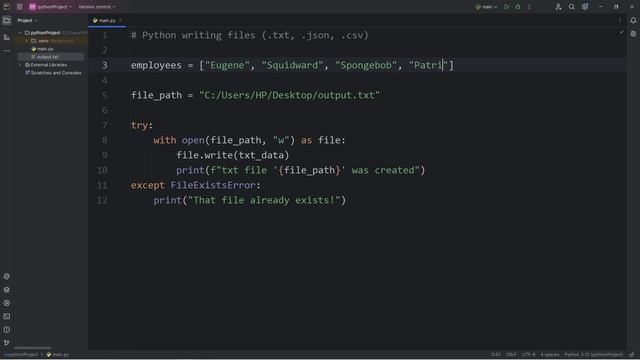Open the Git version control tool window
The width and height of the screenshot is (640, 360).
(x=7, y=343)
